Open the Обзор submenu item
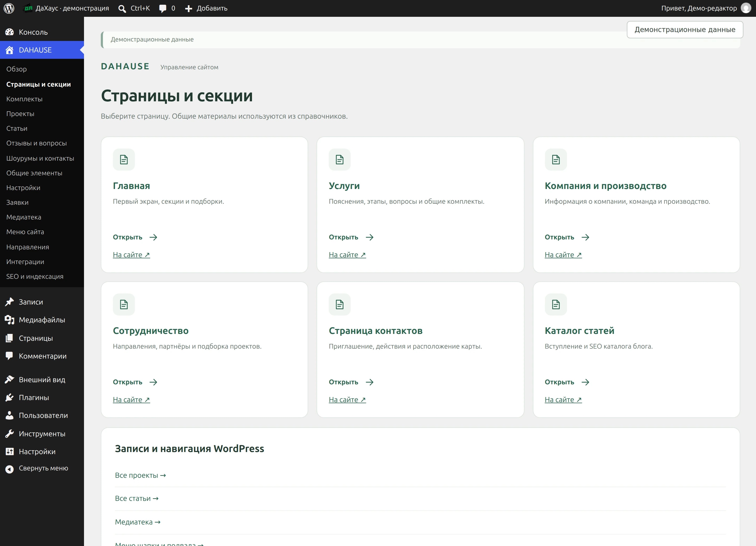The image size is (756, 546). click(x=16, y=69)
